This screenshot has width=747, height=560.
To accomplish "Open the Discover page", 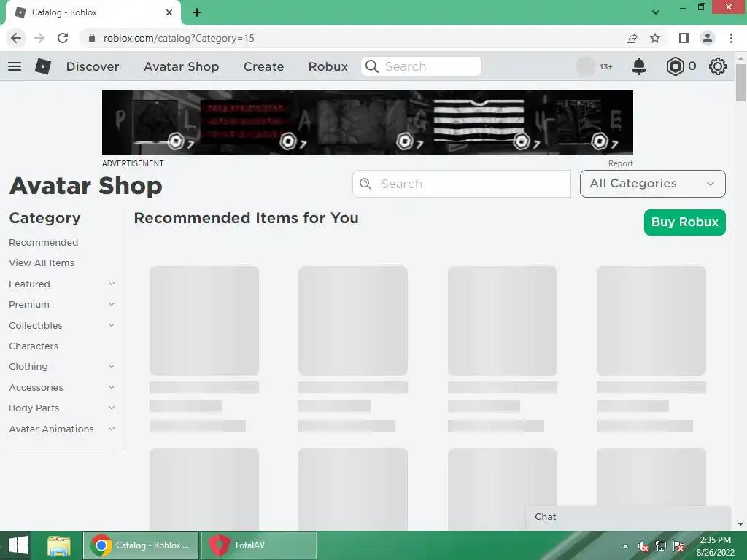I will pyautogui.click(x=93, y=66).
